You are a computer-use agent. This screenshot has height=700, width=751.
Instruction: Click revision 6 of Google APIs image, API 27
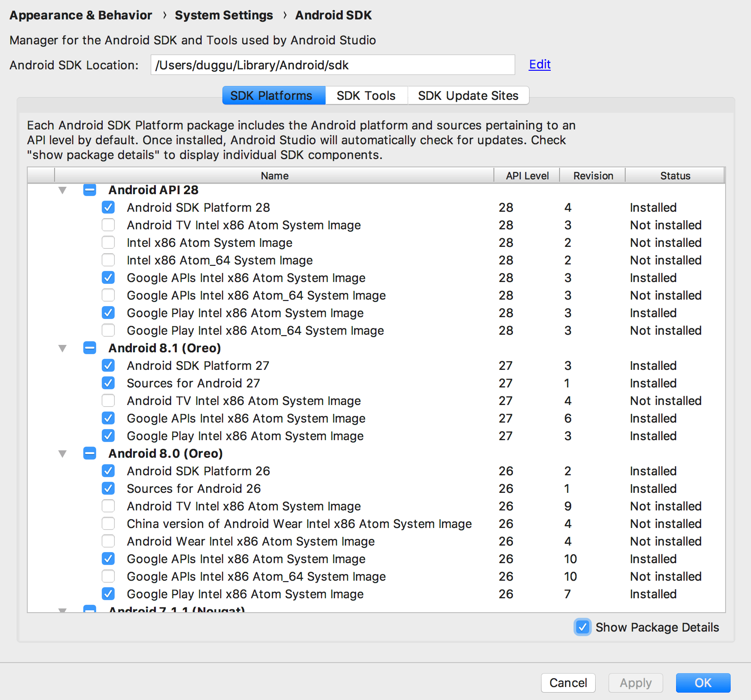pos(568,418)
